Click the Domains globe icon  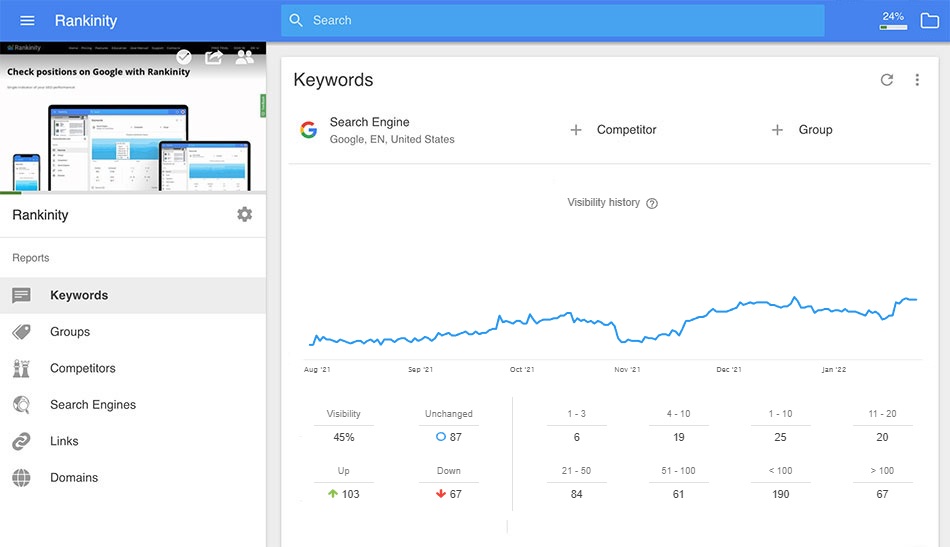pos(21,477)
